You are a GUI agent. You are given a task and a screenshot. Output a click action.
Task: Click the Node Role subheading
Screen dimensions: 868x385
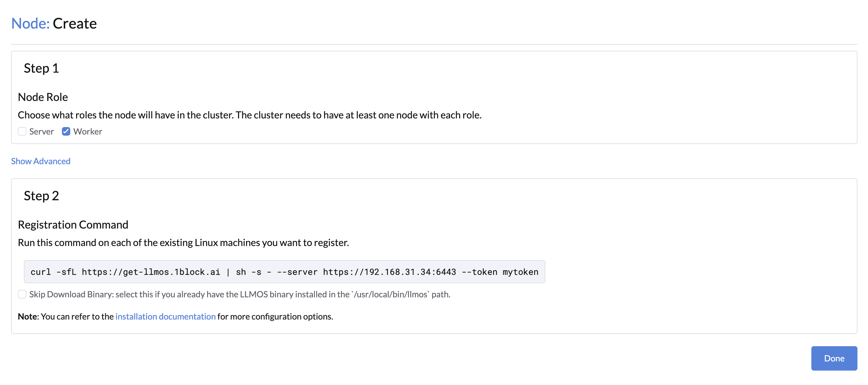[43, 97]
